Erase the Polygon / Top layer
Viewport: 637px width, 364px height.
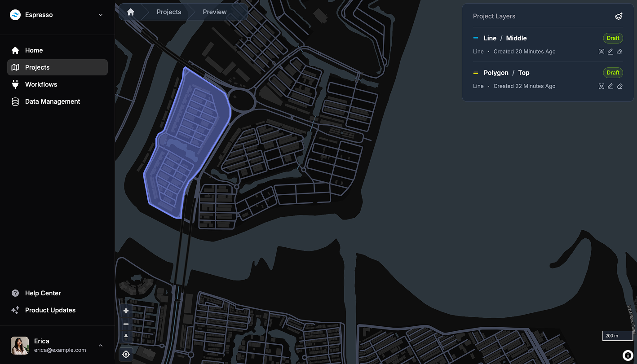pyautogui.click(x=620, y=86)
